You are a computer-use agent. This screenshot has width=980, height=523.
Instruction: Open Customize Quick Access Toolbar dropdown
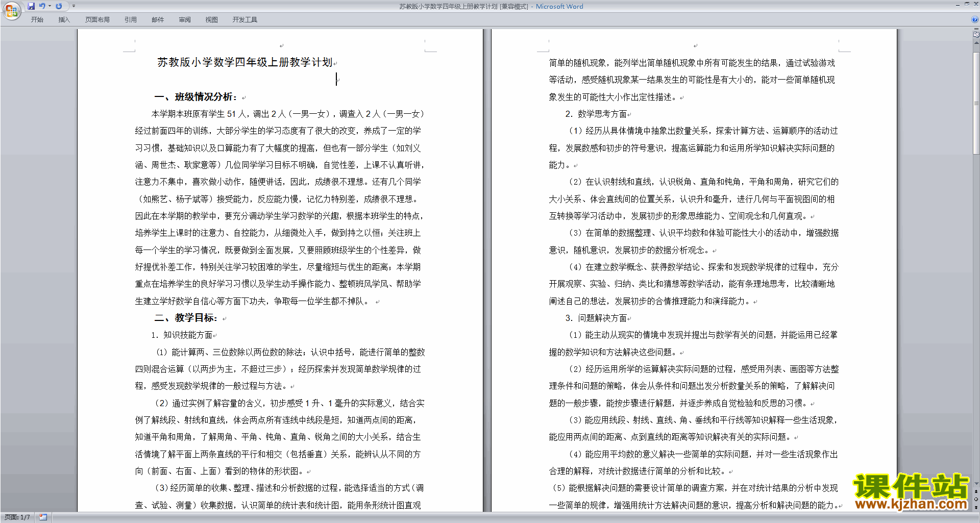tap(73, 6)
